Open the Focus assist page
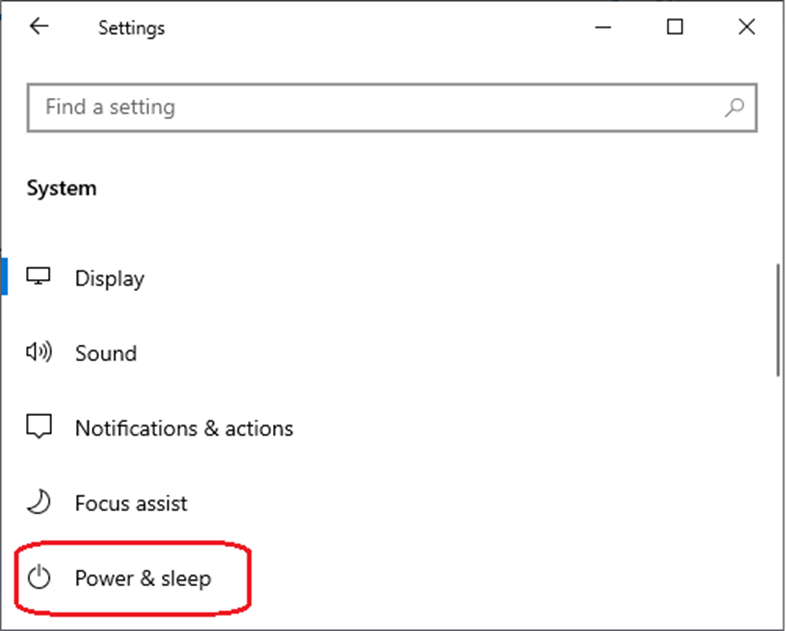The image size is (786, 631). tap(131, 503)
